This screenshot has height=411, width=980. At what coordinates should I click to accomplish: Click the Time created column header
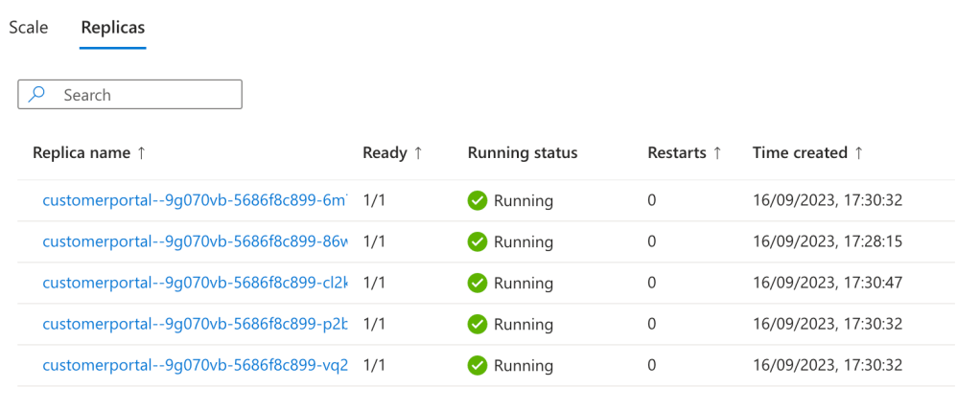[800, 153]
